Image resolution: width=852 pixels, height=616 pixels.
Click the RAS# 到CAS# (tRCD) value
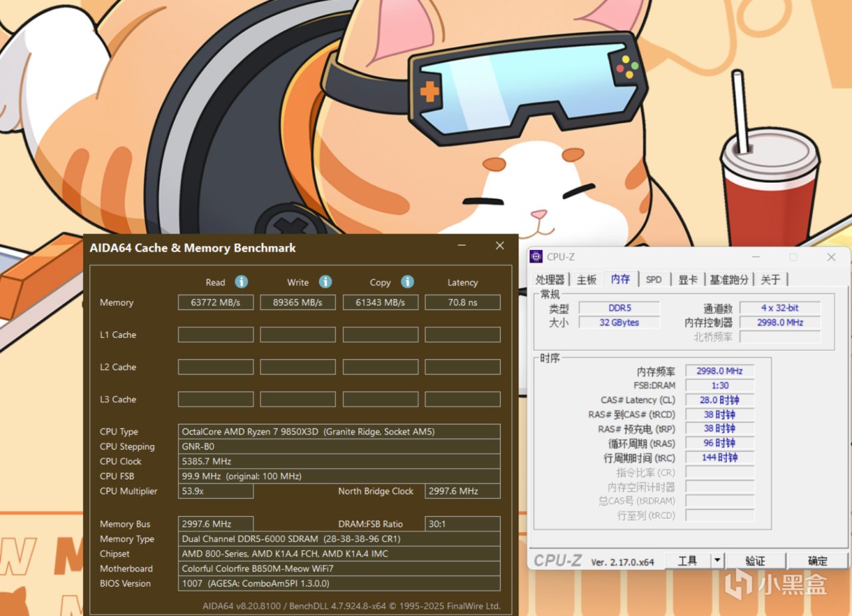(720, 414)
